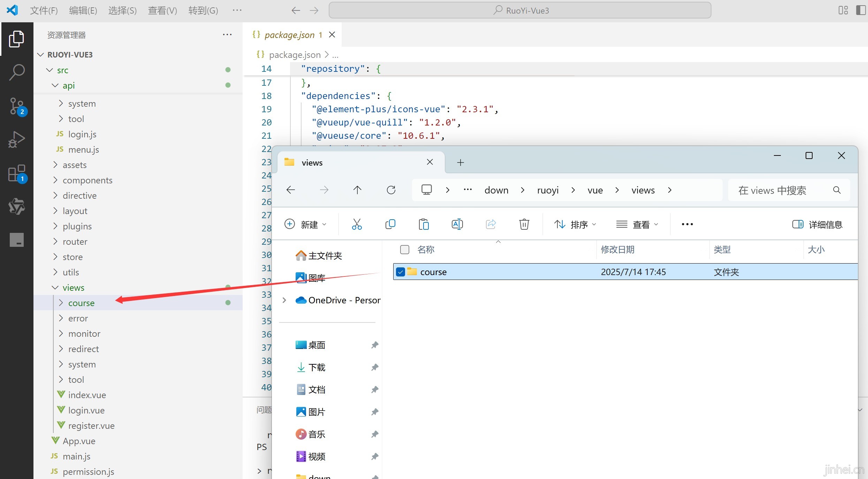Click the Copy icon in the File Explorer toolbar
Screen dimensions: 868x479
(390, 224)
